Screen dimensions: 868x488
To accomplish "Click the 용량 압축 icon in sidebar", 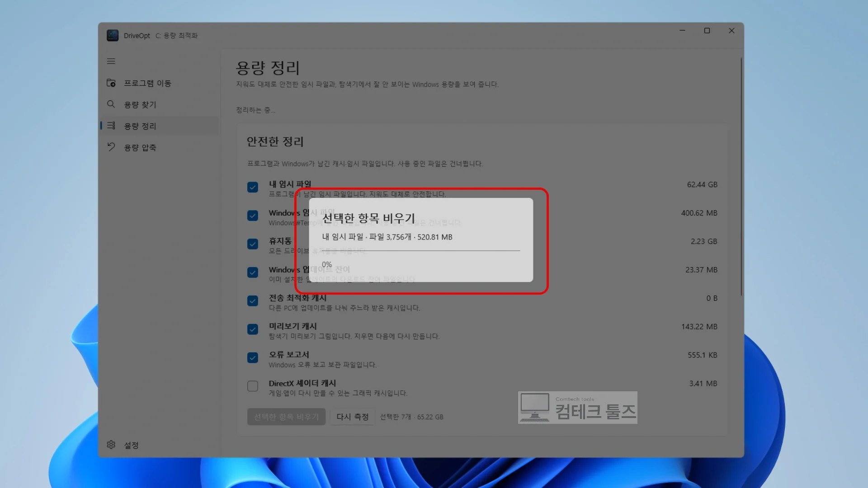I will tap(111, 147).
